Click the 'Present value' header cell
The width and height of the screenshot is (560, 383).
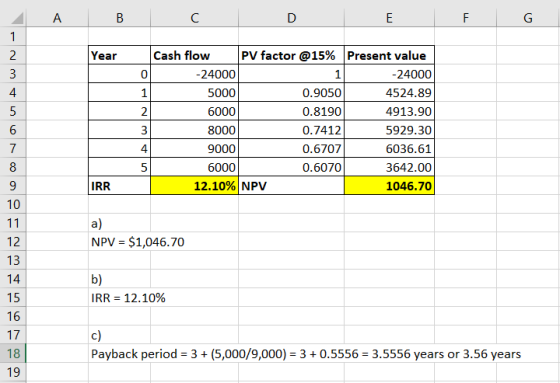pyautogui.click(x=390, y=55)
